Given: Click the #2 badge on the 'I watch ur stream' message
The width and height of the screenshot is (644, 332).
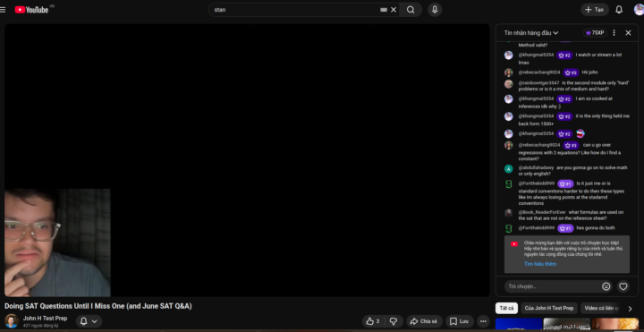Looking at the screenshot, I should 564,55.
